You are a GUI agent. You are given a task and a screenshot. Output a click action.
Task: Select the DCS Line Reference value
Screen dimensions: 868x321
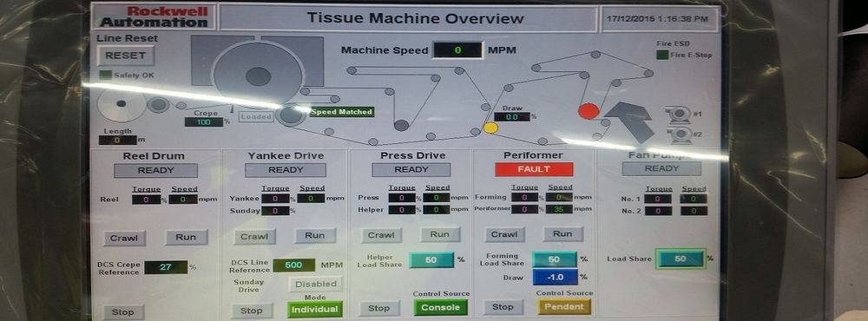pos(294,265)
